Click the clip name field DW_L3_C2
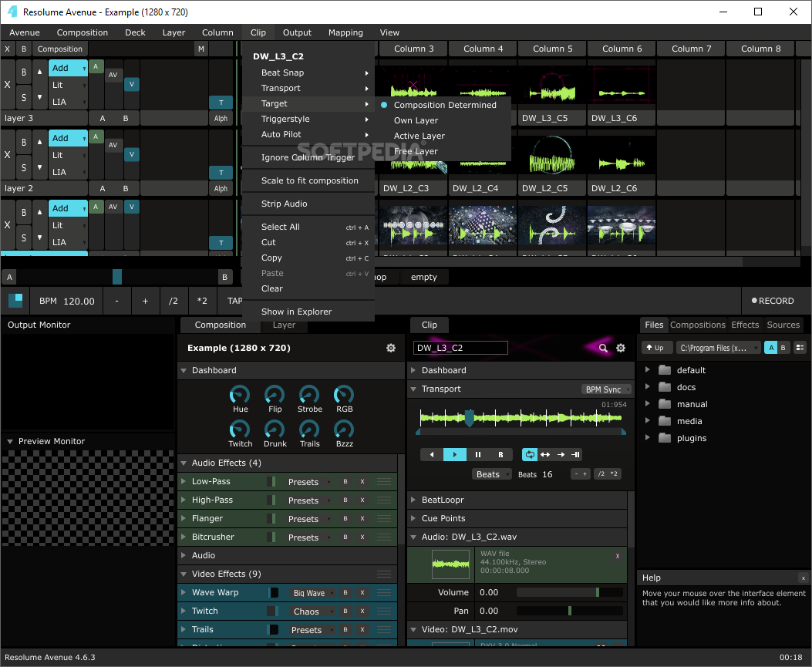The width and height of the screenshot is (812, 667). coord(460,348)
